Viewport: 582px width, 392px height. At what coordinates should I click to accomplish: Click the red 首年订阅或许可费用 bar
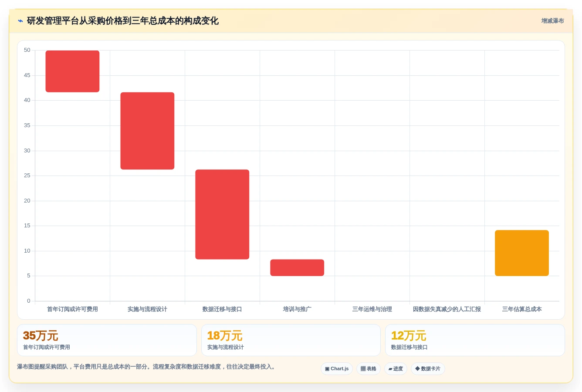pos(72,71)
